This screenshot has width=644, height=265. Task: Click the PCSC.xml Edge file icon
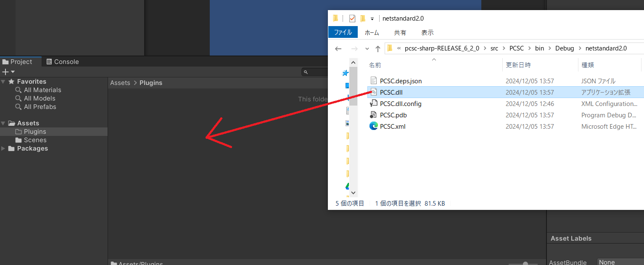coord(373,126)
